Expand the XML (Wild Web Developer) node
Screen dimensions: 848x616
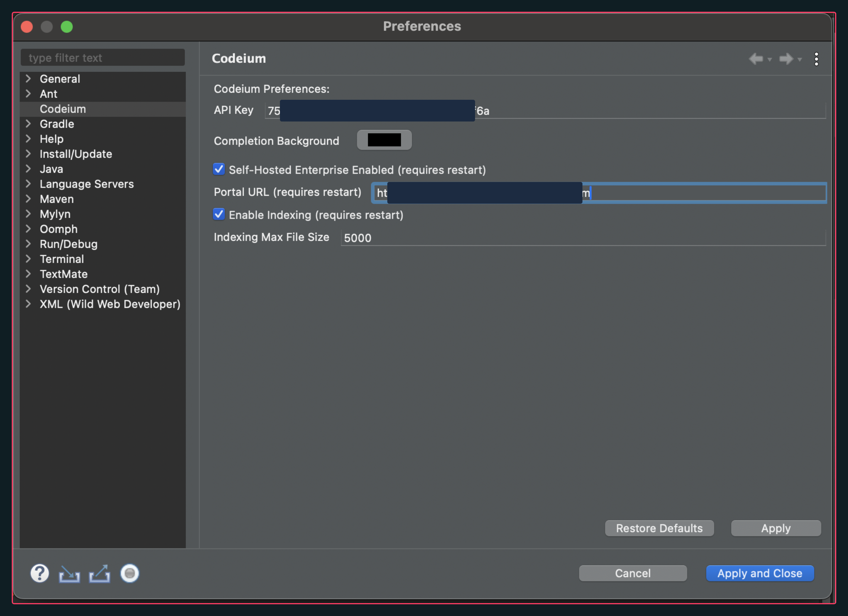[x=28, y=304]
